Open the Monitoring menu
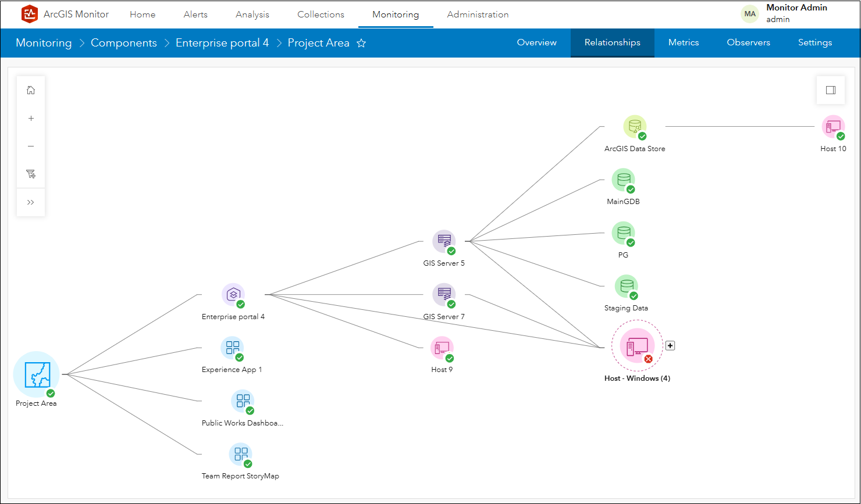Viewport: 861px width, 504px height. [x=396, y=15]
